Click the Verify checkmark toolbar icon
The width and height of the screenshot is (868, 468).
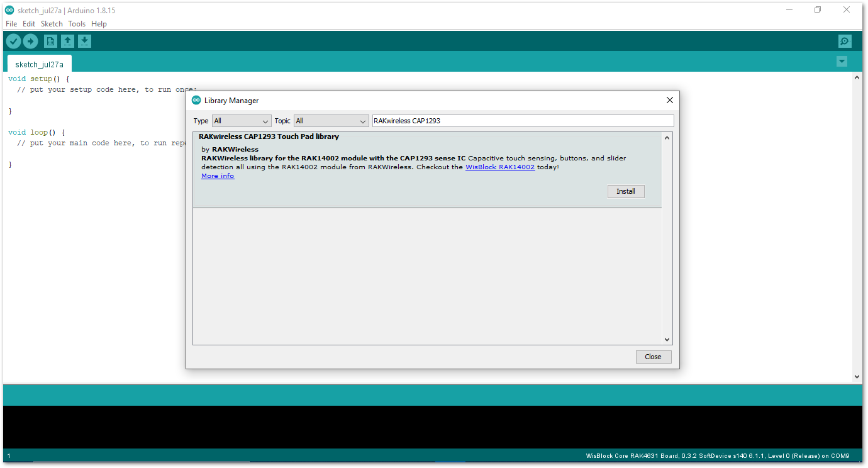(13, 42)
